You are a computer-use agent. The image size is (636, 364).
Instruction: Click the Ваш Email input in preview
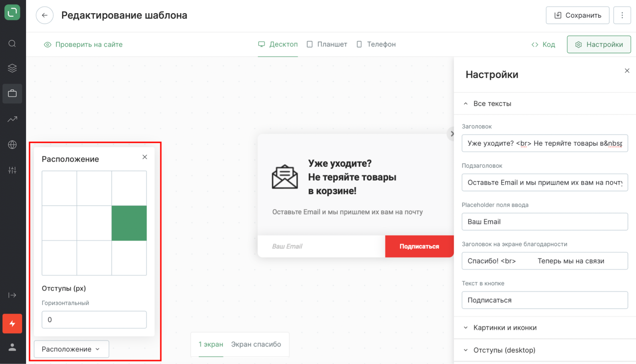321,246
